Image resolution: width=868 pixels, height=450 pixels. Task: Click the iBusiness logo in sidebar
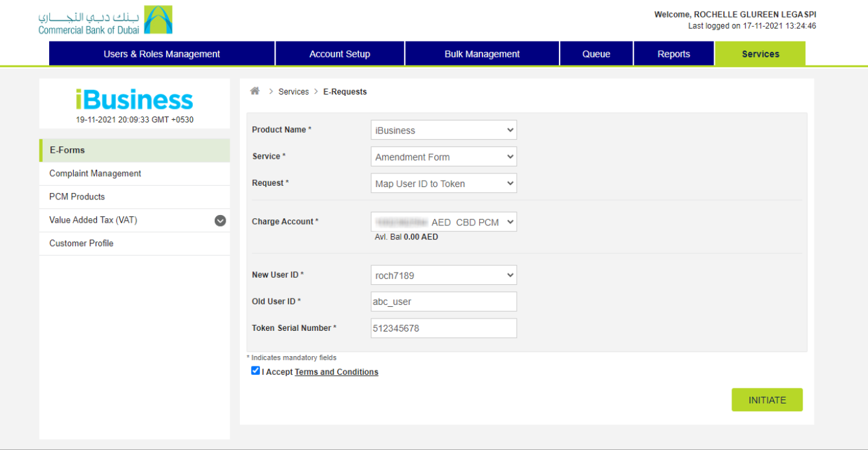coord(135,100)
